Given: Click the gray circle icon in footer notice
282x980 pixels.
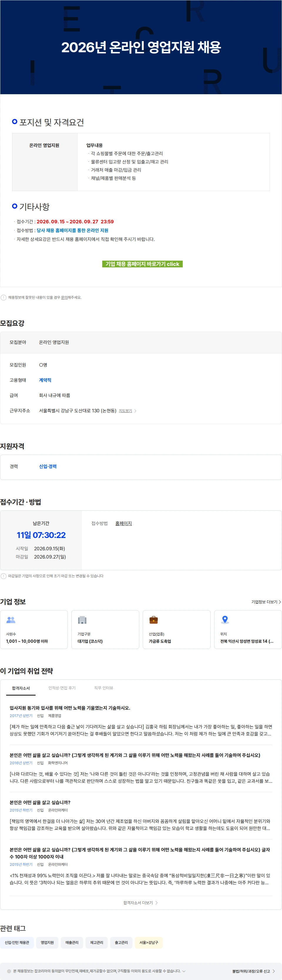Looking at the screenshot, I should 9,971.
